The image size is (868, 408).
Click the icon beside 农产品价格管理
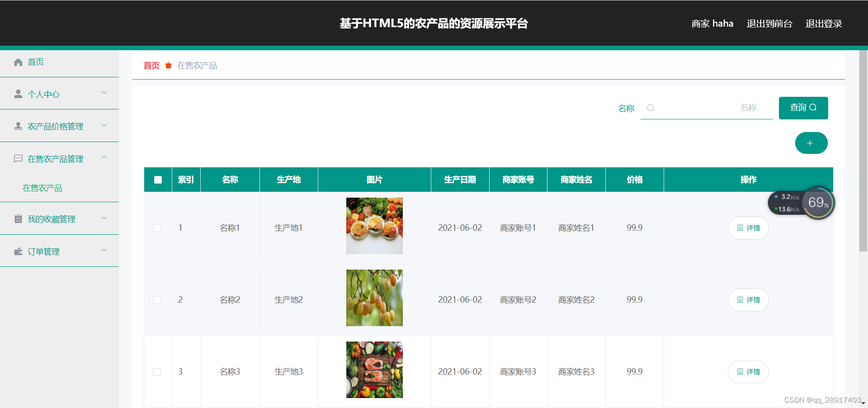coord(18,126)
